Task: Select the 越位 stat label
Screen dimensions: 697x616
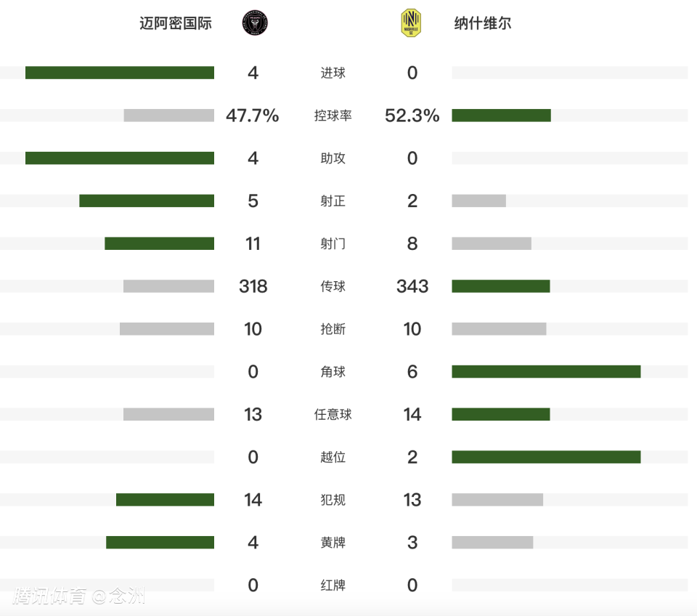Action: (x=333, y=457)
